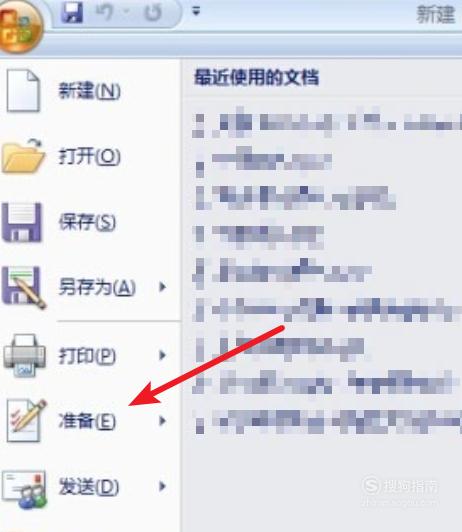
Task: Click the Redo arrow icon
Action: [153, 13]
